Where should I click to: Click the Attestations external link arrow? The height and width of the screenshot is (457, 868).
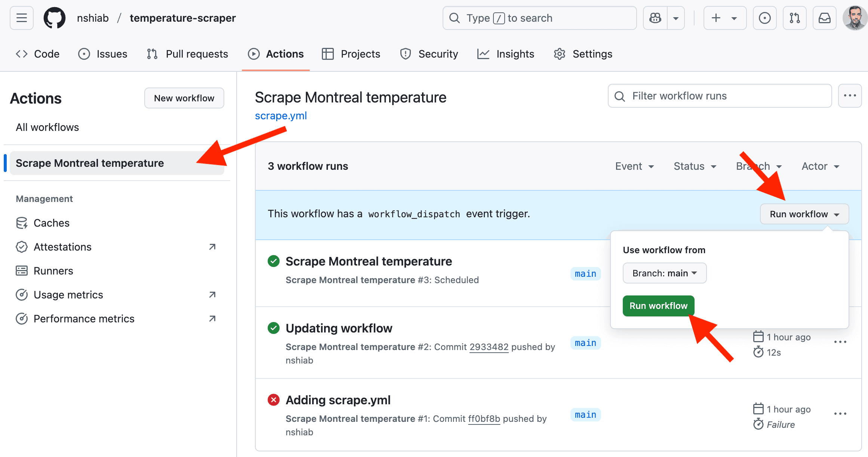[x=212, y=247]
